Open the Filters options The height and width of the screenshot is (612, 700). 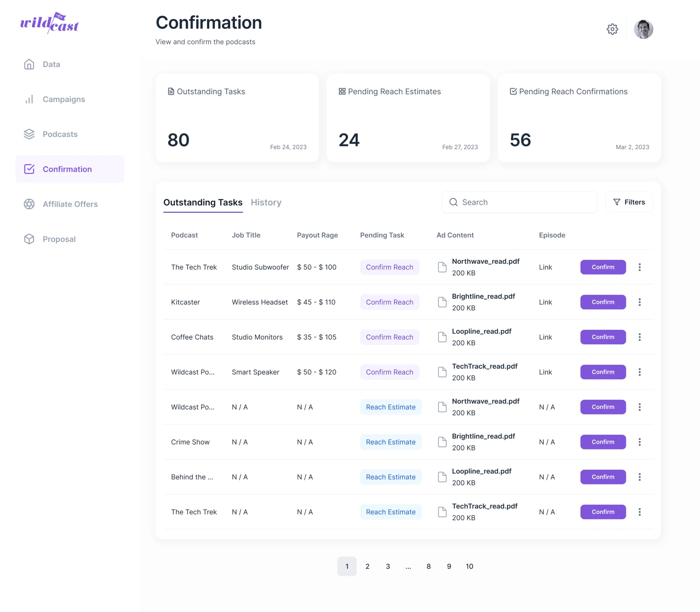pyautogui.click(x=629, y=202)
